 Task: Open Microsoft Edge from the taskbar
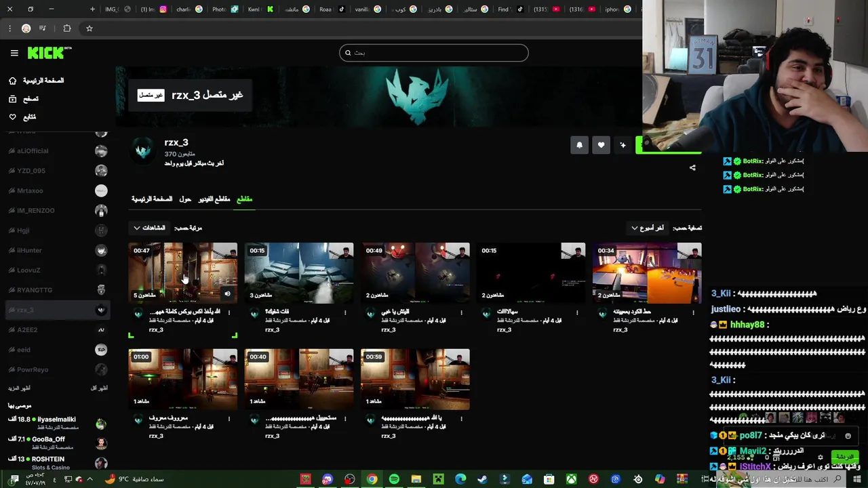coord(460,479)
